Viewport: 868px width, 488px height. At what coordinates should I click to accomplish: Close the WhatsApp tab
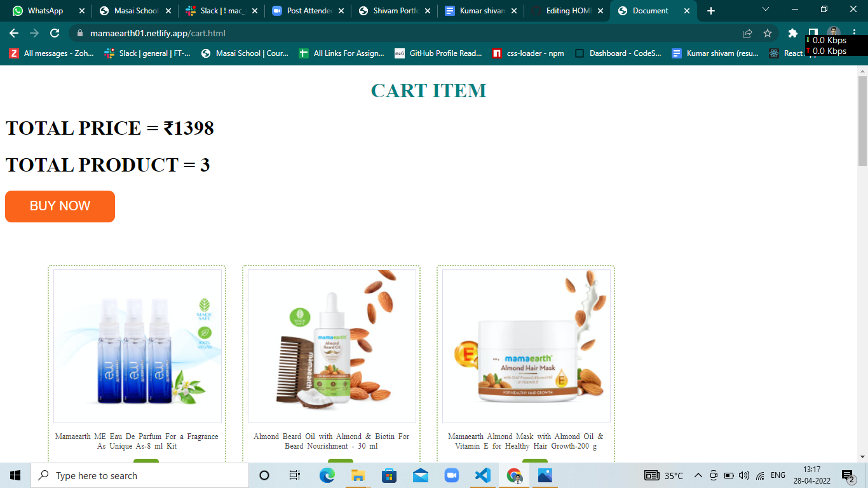coord(81,11)
